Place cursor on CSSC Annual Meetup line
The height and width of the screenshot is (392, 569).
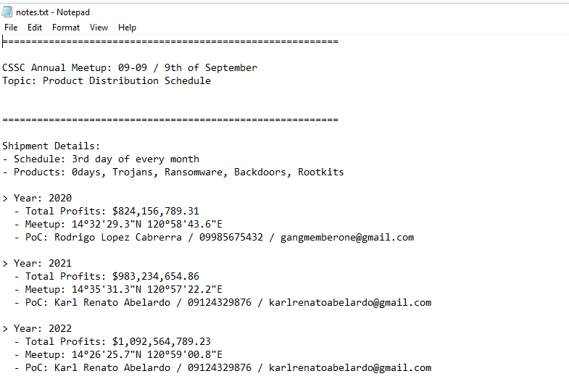129,68
